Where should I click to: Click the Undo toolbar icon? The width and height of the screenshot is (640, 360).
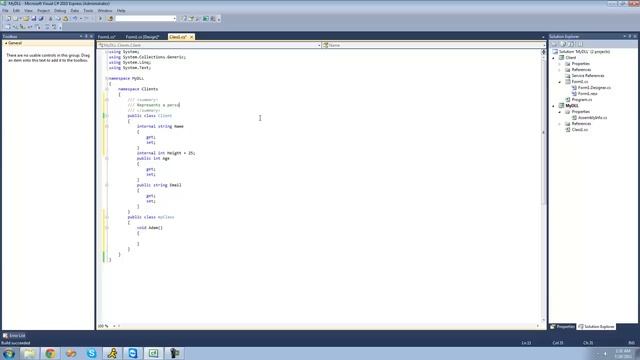tap(75, 19)
